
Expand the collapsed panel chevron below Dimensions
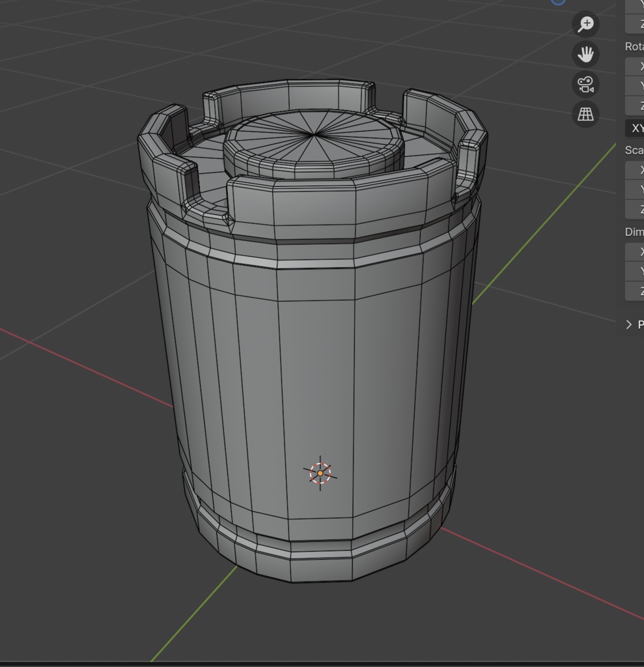click(629, 324)
